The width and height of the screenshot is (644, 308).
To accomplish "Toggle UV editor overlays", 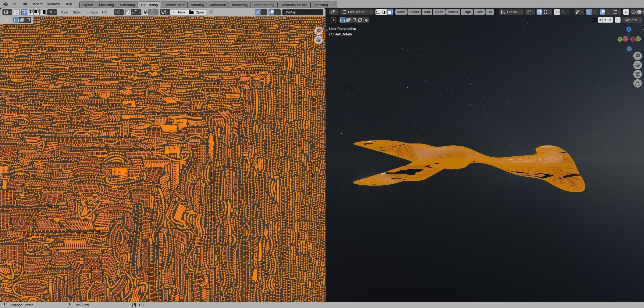I will pos(272,12).
